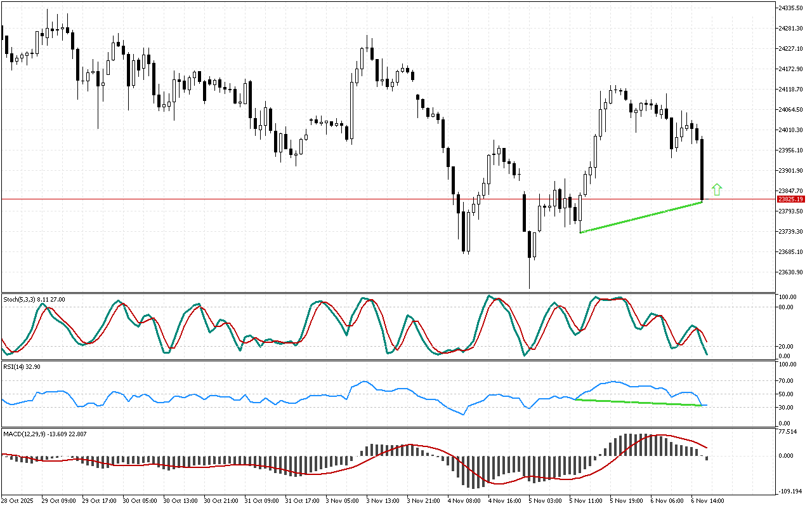Click the 28 Oct 2025 date label
This screenshot has height=508, width=812.
pyautogui.click(x=20, y=500)
